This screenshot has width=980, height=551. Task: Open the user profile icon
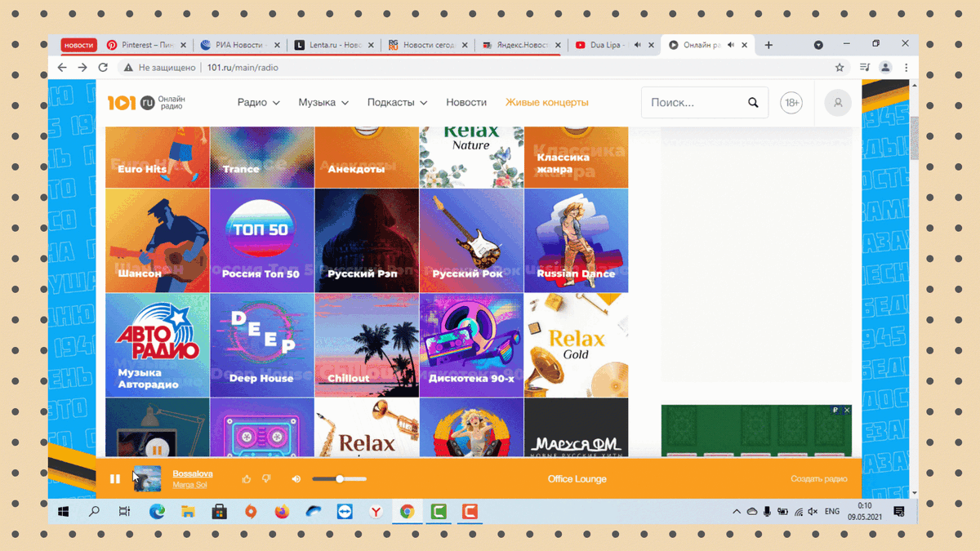coord(837,103)
